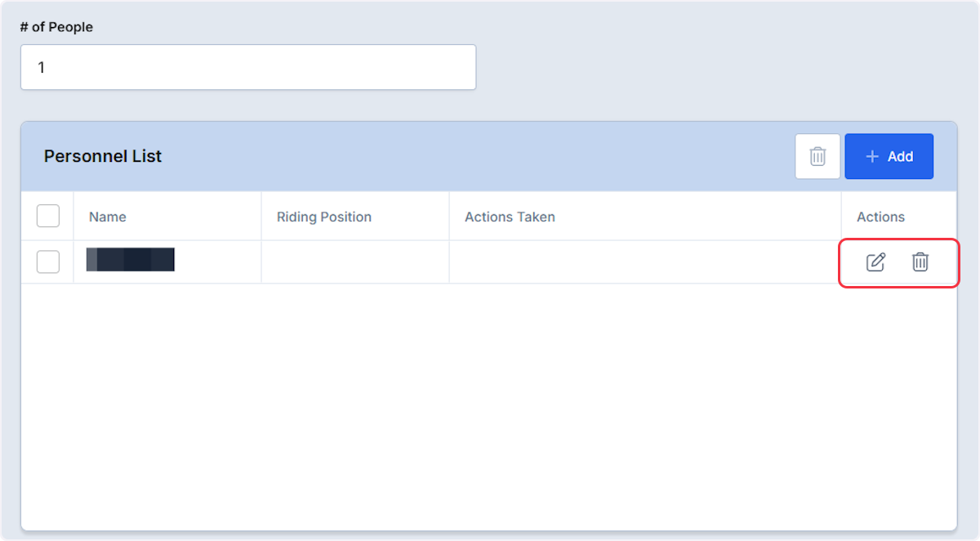Click the # of People label

[x=56, y=27]
